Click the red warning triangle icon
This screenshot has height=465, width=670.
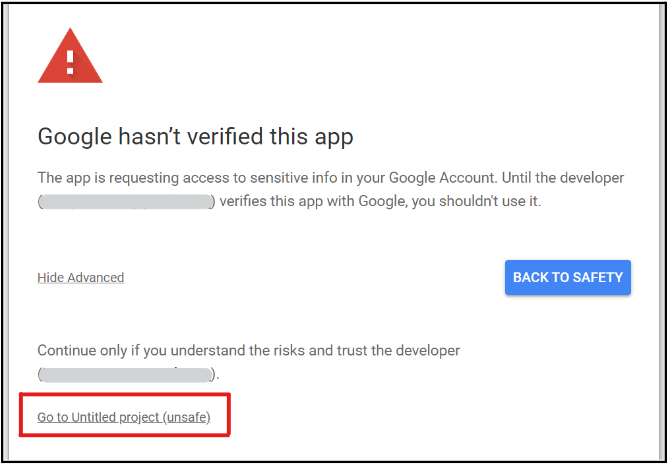click(x=70, y=56)
